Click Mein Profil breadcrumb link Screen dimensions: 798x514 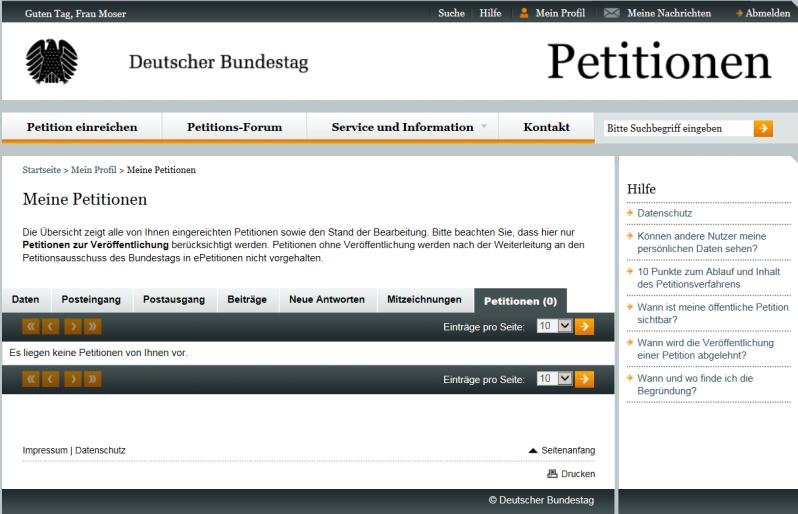[x=94, y=170]
